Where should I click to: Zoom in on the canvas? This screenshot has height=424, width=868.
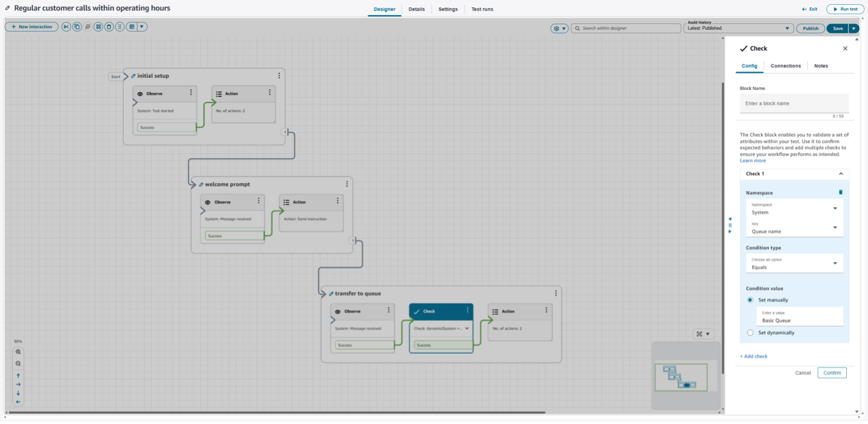coord(18,352)
